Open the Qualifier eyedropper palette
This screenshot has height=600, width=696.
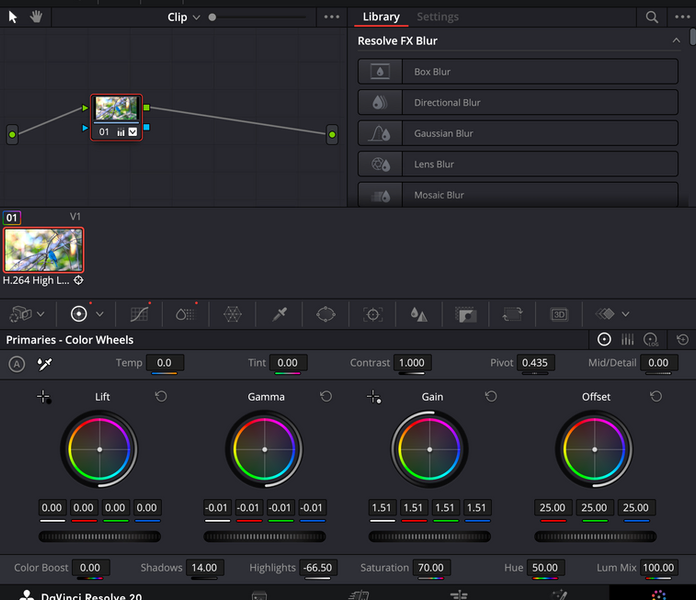[x=280, y=314]
